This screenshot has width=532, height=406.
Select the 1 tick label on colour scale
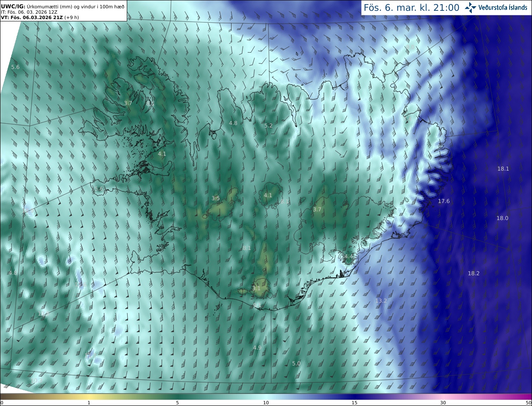pyautogui.click(x=89, y=403)
